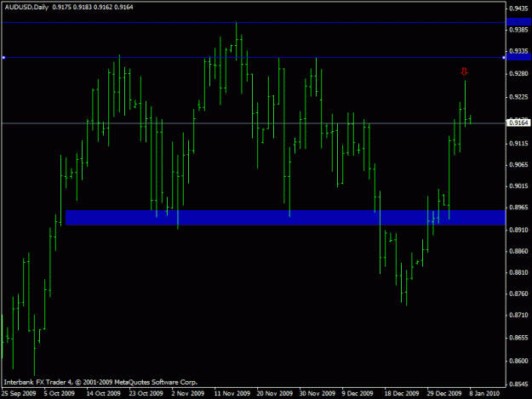
Task: Click the 0.8545 price scale label
Action: (518, 384)
